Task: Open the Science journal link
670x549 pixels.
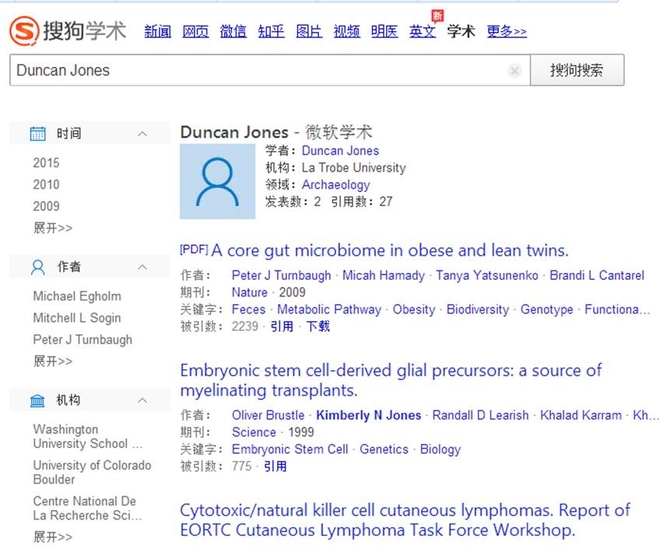Action: (254, 432)
